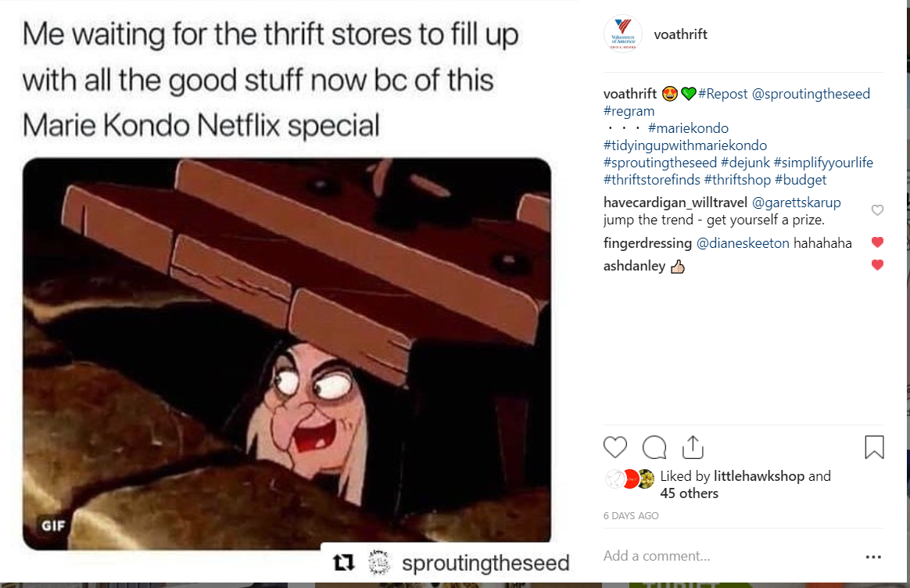Image resolution: width=910 pixels, height=588 pixels.
Task: View the 45 others who liked the post
Action: coord(689,493)
